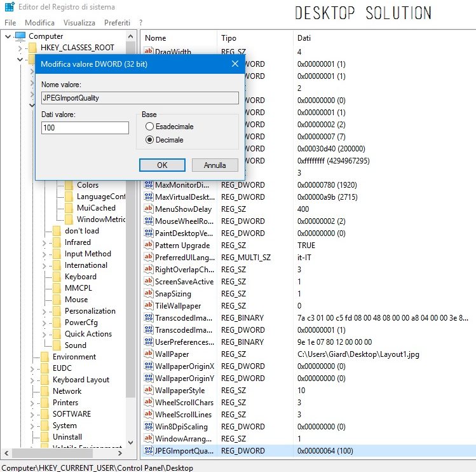Viewport: 476px width, 472px height.
Task: Click the TileWallpaper value icon
Action: tap(149, 306)
